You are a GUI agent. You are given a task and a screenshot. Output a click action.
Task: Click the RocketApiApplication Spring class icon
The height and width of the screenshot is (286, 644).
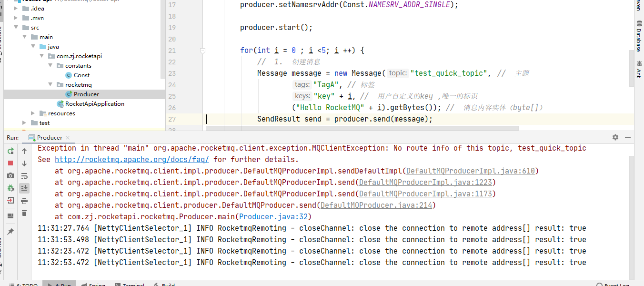(x=60, y=104)
